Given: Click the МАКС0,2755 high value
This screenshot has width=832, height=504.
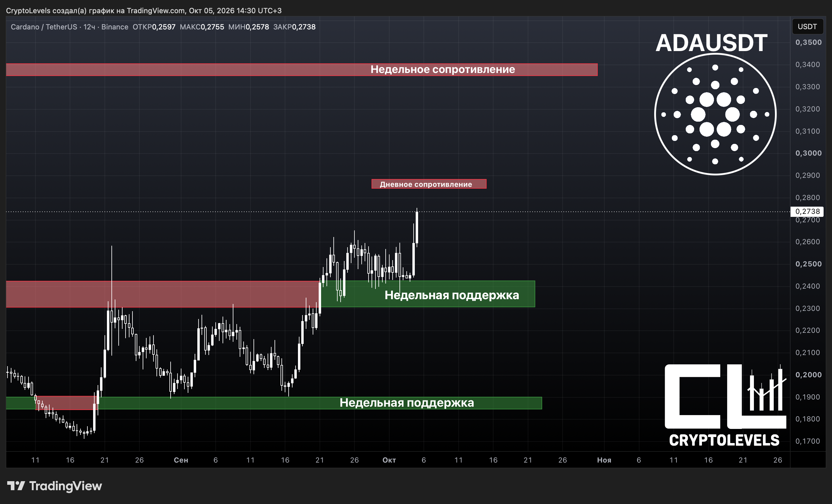Looking at the screenshot, I should pyautogui.click(x=202, y=27).
